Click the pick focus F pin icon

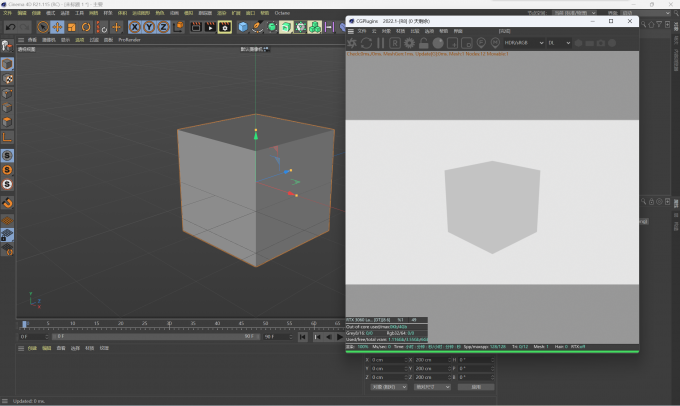pyautogui.click(x=481, y=43)
